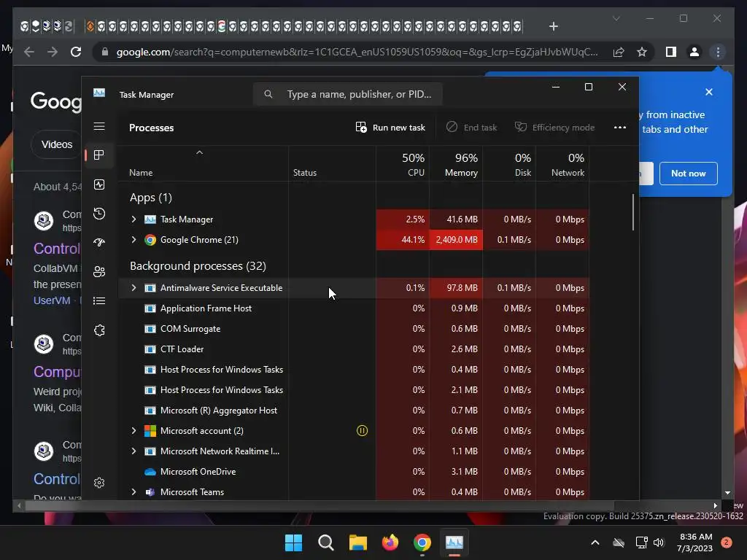The image size is (747, 560).
Task: Select the Processes page icon in sidebar
Action: click(x=99, y=155)
